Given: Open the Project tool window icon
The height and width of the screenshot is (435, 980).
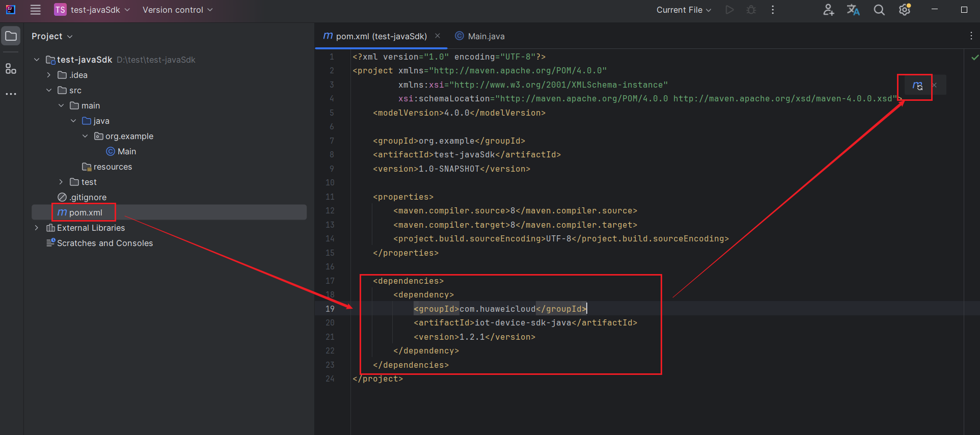Looking at the screenshot, I should [x=11, y=36].
